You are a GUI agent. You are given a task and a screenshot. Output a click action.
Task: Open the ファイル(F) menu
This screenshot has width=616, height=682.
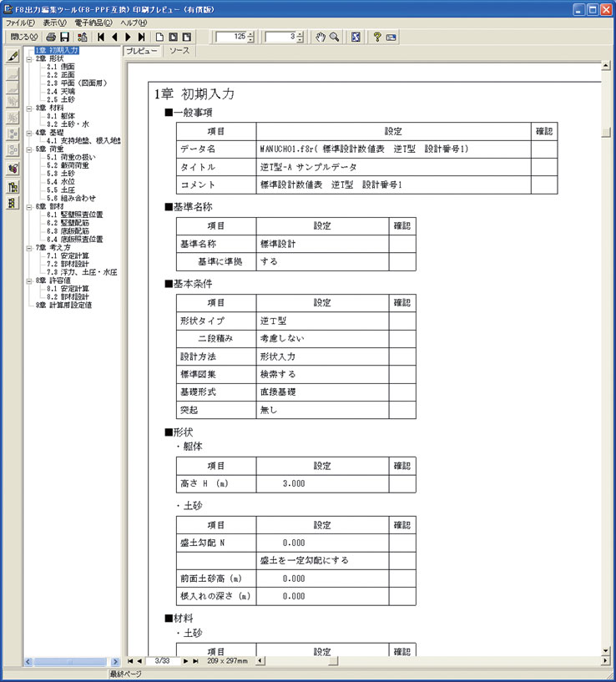(x=20, y=23)
